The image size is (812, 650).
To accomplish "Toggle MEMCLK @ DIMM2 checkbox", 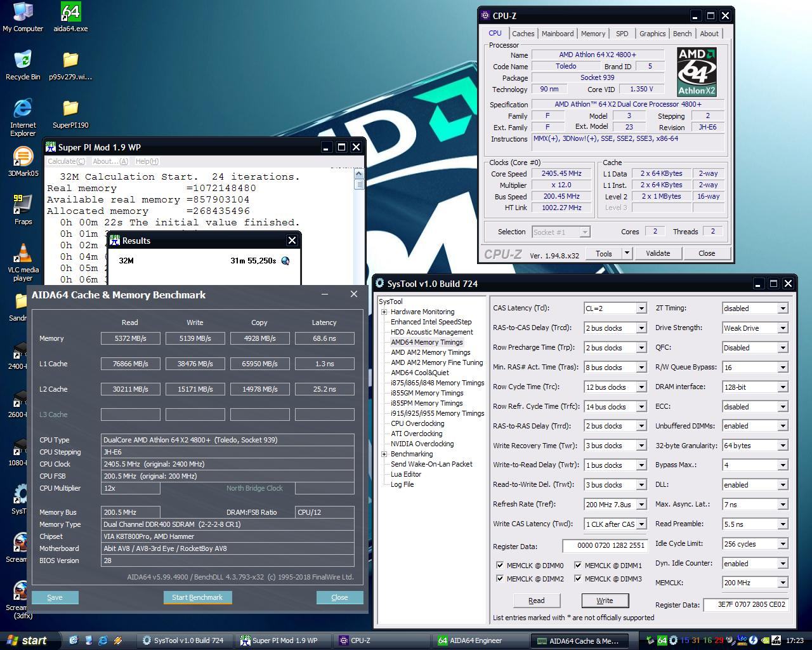I will point(500,578).
